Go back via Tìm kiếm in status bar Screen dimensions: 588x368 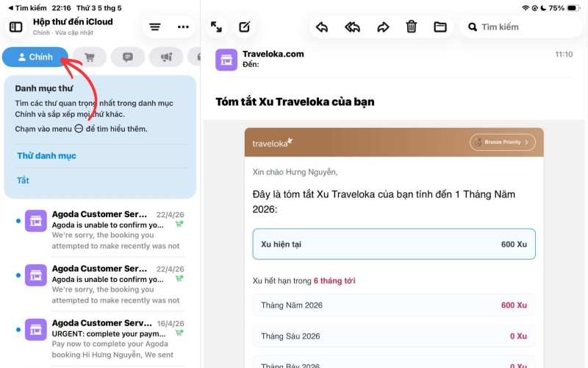click(x=27, y=8)
